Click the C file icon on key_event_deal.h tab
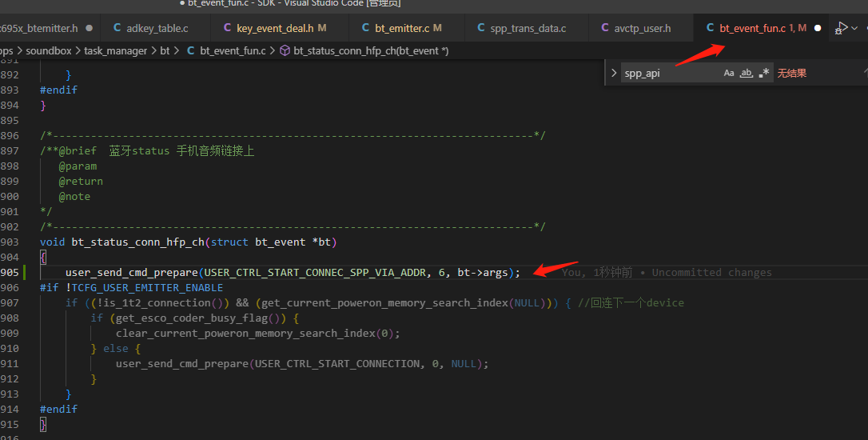This screenshot has height=440, width=868. (228, 28)
